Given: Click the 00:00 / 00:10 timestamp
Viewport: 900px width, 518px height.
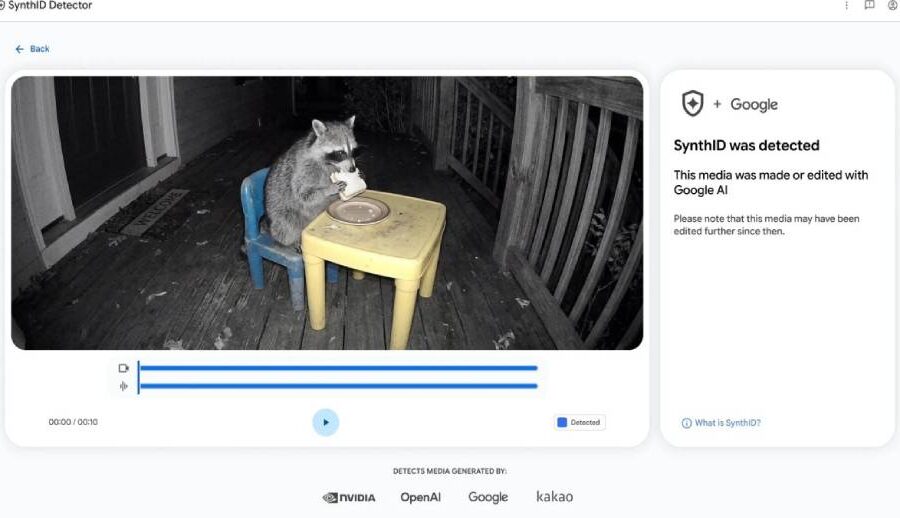Looking at the screenshot, I should coord(73,422).
